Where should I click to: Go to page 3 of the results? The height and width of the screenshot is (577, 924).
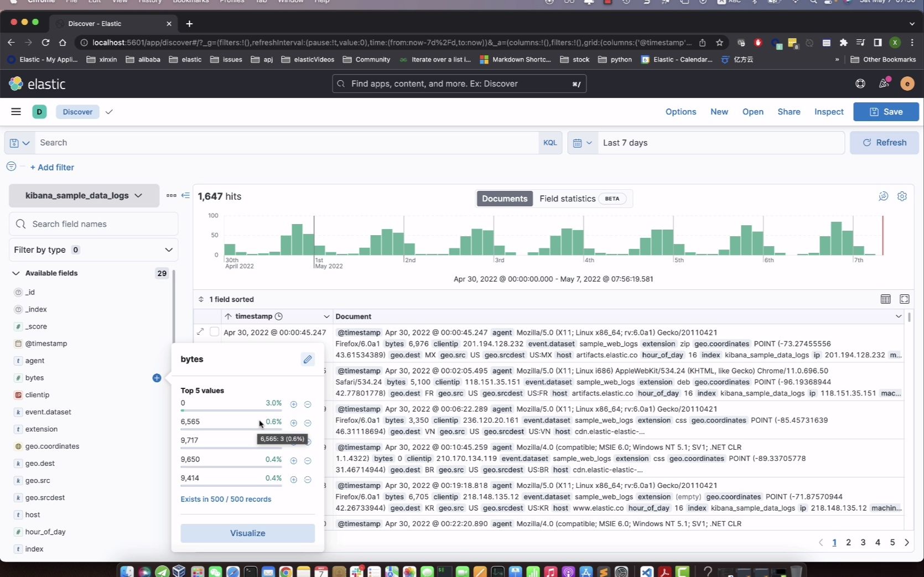click(x=863, y=543)
